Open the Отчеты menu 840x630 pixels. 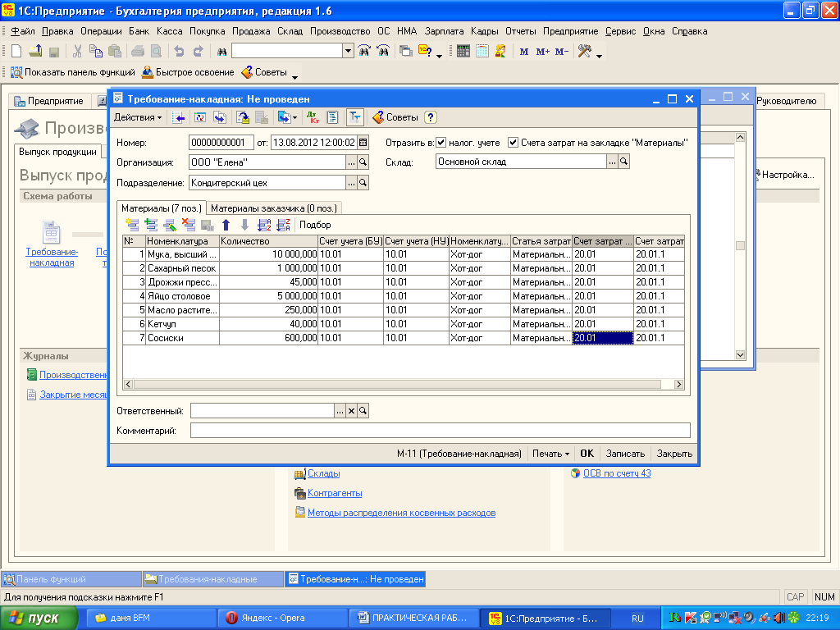(x=521, y=31)
